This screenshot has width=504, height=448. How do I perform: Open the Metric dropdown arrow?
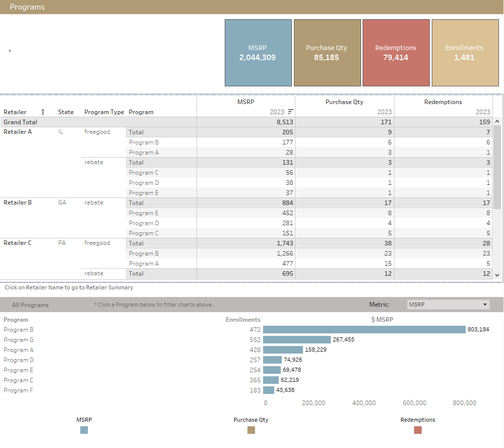pos(485,305)
